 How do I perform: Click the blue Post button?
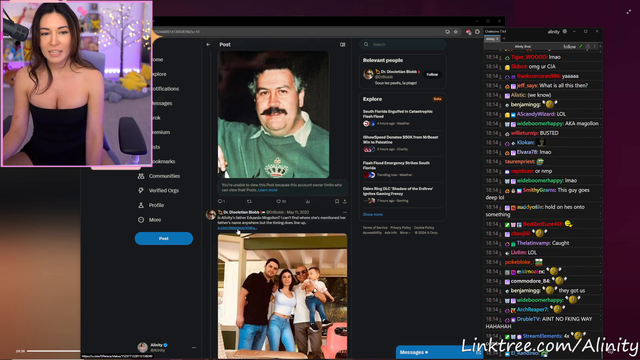pyautogui.click(x=164, y=238)
